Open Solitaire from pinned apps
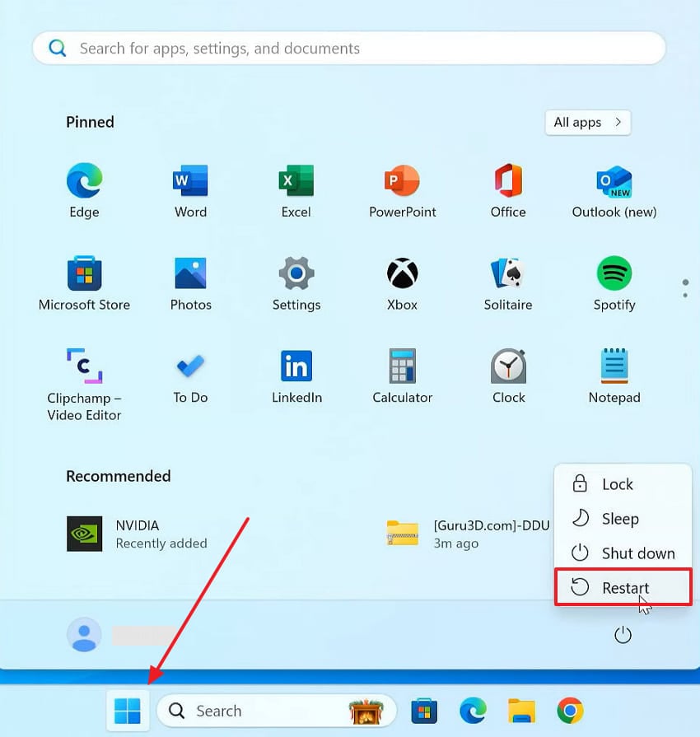 (508, 283)
